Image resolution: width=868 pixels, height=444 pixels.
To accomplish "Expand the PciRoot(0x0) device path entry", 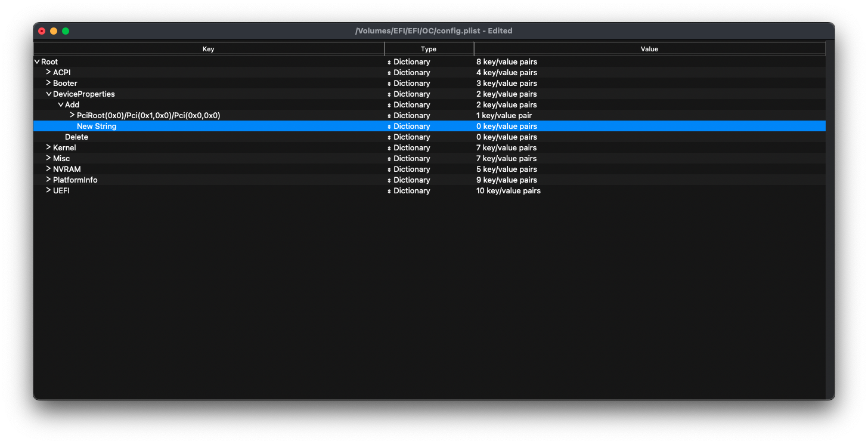I will tap(73, 115).
